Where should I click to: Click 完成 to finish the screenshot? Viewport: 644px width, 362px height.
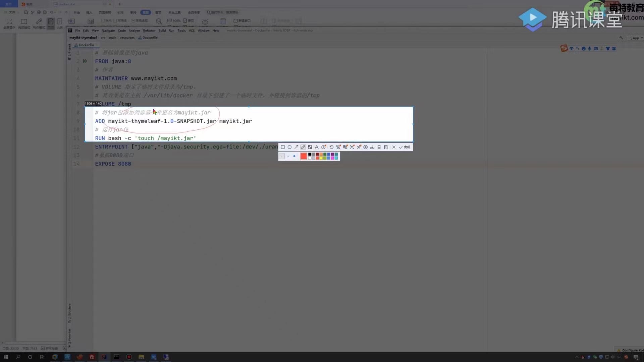point(405,147)
